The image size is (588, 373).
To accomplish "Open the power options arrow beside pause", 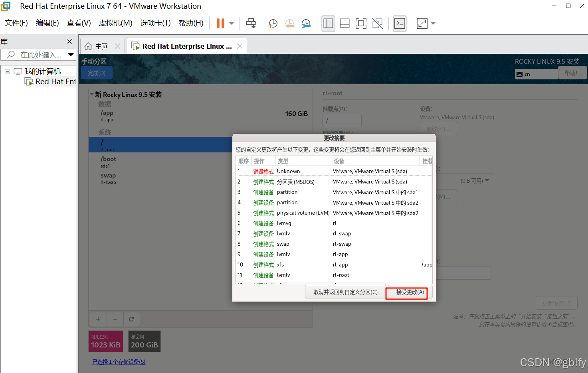I will pyautogui.click(x=232, y=24).
